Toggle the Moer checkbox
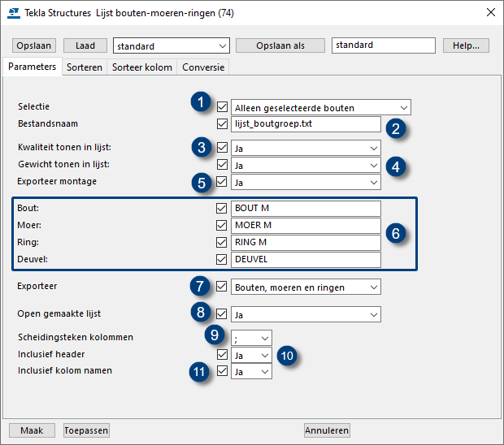The image size is (504, 445). (x=222, y=225)
